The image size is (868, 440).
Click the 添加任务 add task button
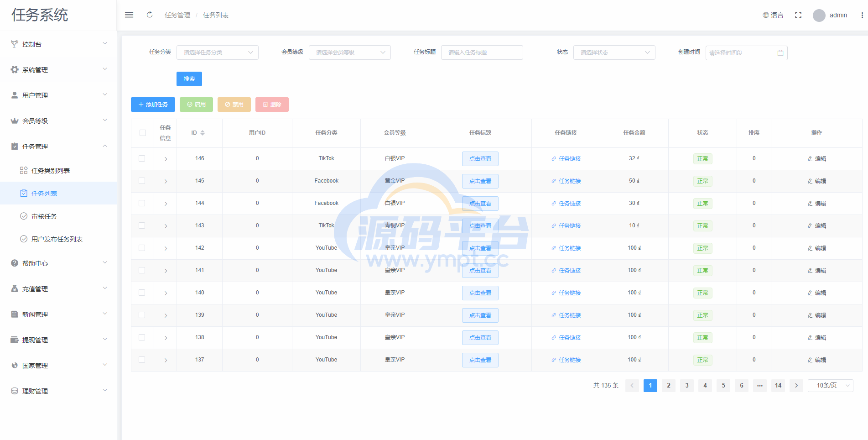tap(153, 105)
